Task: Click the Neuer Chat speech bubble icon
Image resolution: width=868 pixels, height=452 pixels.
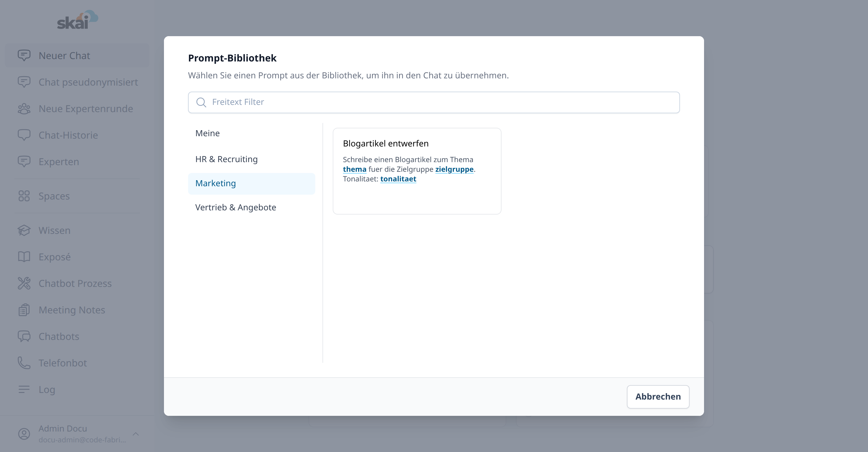Action: pyautogui.click(x=24, y=55)
